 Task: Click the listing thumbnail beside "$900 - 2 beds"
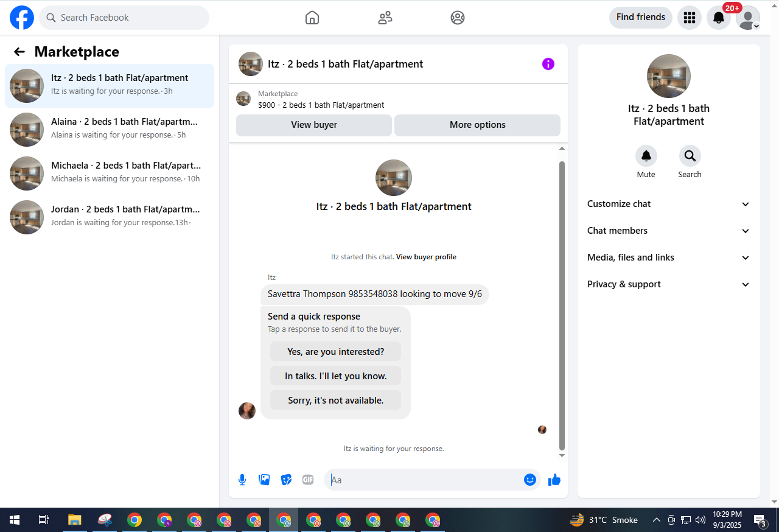[x=243, y=99]
